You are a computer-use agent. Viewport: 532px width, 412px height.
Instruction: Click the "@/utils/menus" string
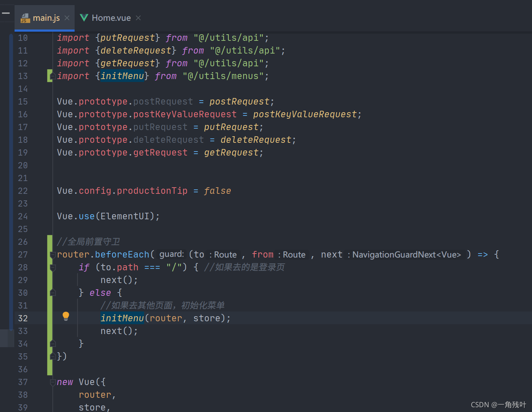pos(223,76)
